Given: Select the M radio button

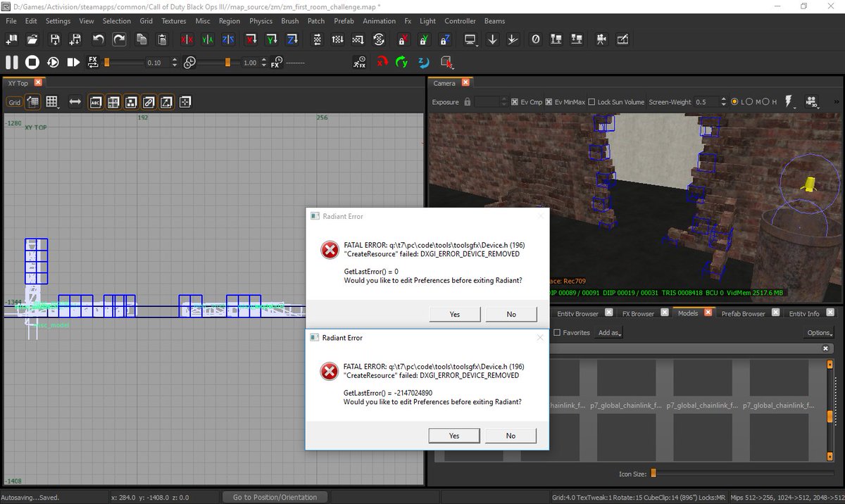Looking at the screenshot, I should (749, 102).
